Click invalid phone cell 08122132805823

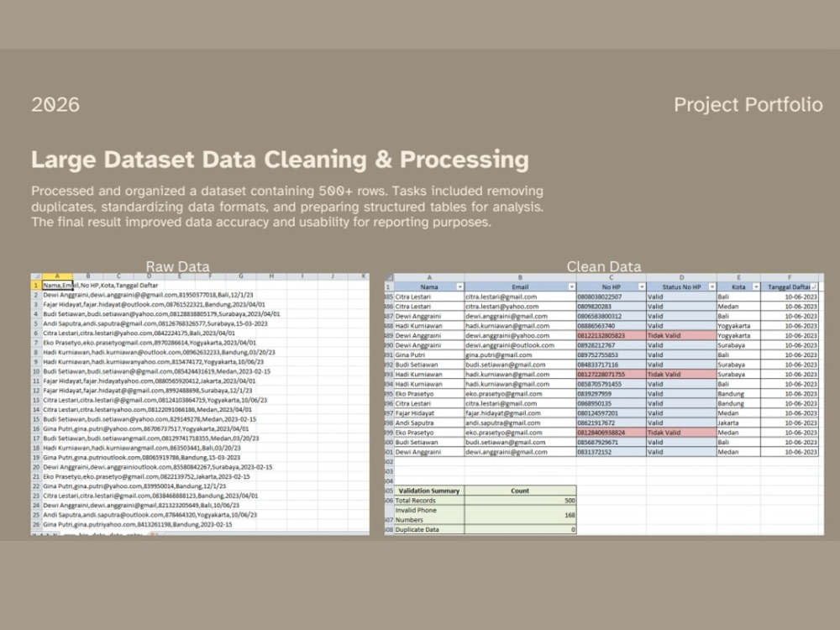612,336
